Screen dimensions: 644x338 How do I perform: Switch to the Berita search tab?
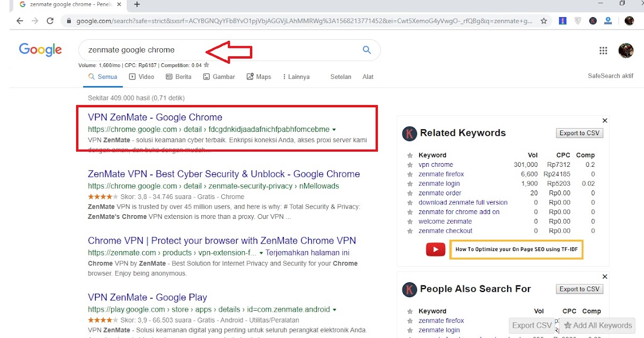[179, 77]
